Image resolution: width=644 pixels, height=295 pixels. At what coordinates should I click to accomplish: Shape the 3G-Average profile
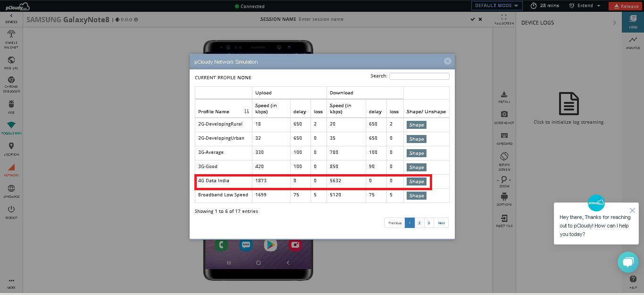click(x=417, y=153)
